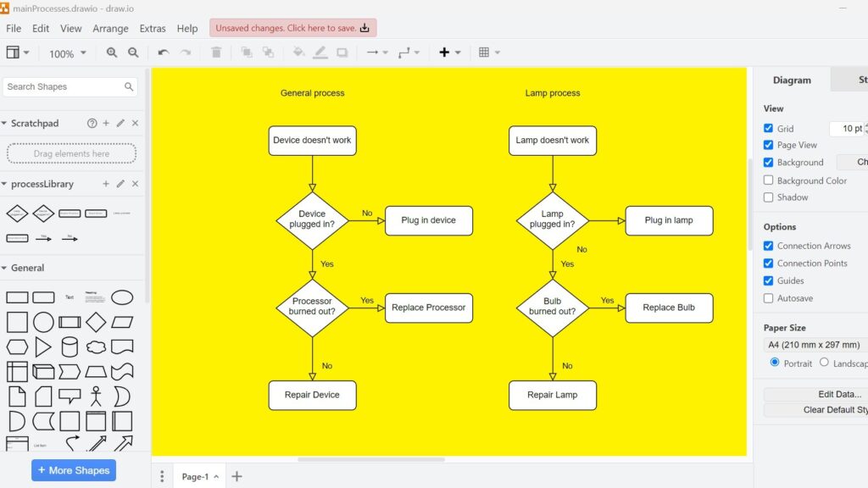Select the Zoom Out tool
This screenshot has width=868, height=488.
click(x=133, y=52)
